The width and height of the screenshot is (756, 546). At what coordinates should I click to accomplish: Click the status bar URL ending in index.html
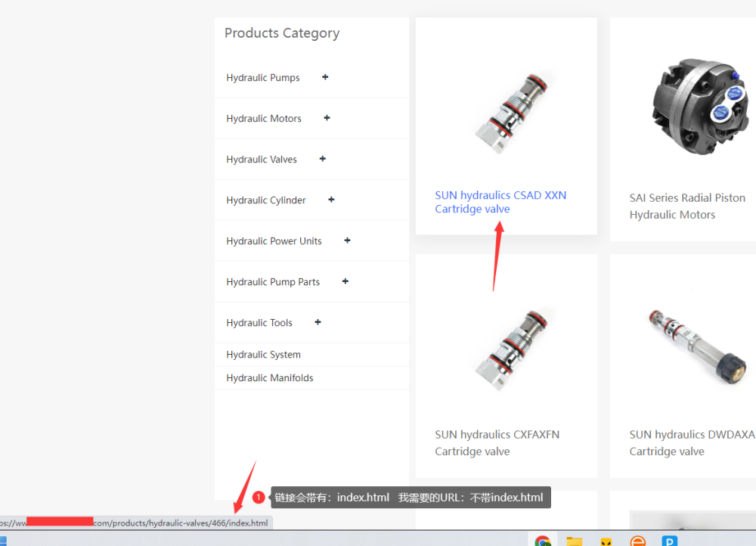coord(136,523)
